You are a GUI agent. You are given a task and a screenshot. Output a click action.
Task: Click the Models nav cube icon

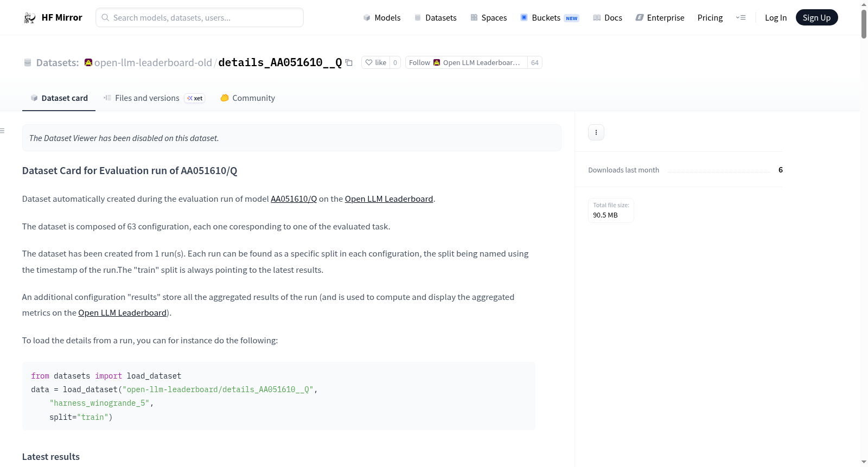pyautogui.click(x=367, y=18)
